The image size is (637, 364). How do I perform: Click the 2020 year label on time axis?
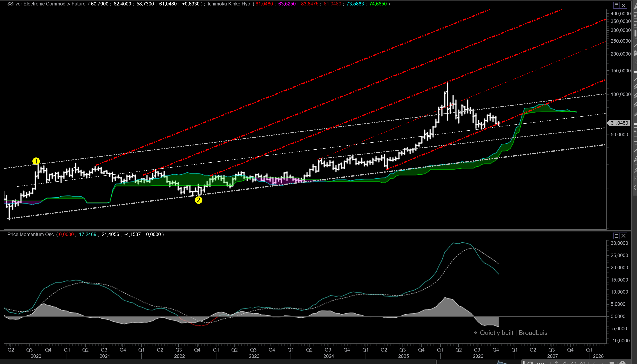(36, 356)
